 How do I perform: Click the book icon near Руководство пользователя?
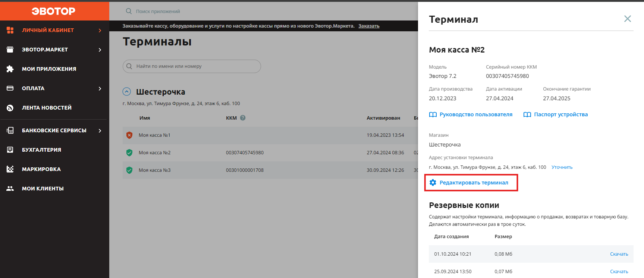tap(433, 115)
